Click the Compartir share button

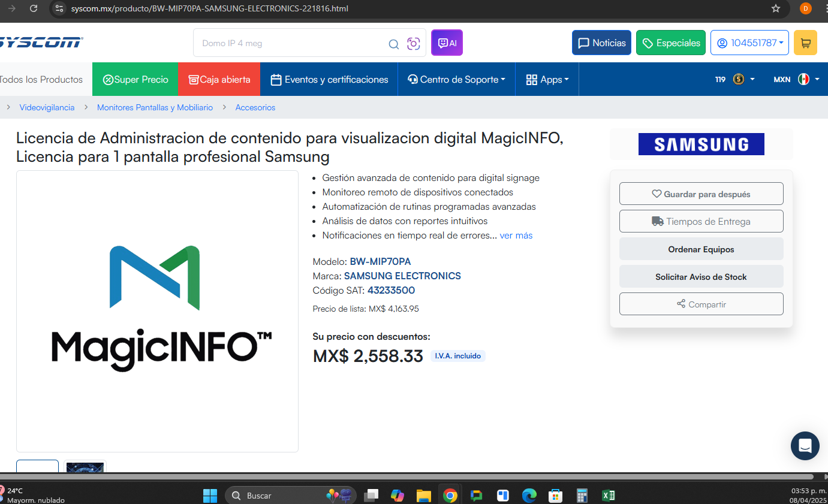701,304
